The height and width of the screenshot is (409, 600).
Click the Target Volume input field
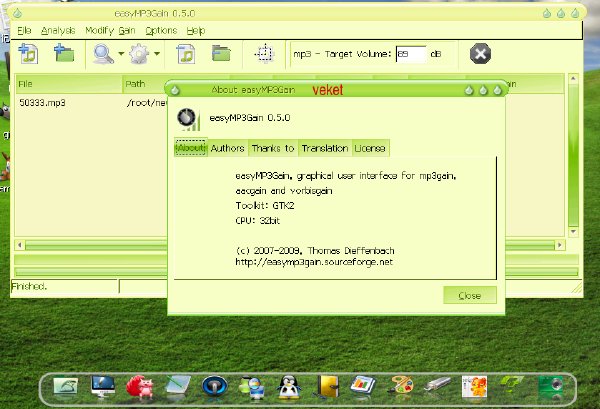411,54
